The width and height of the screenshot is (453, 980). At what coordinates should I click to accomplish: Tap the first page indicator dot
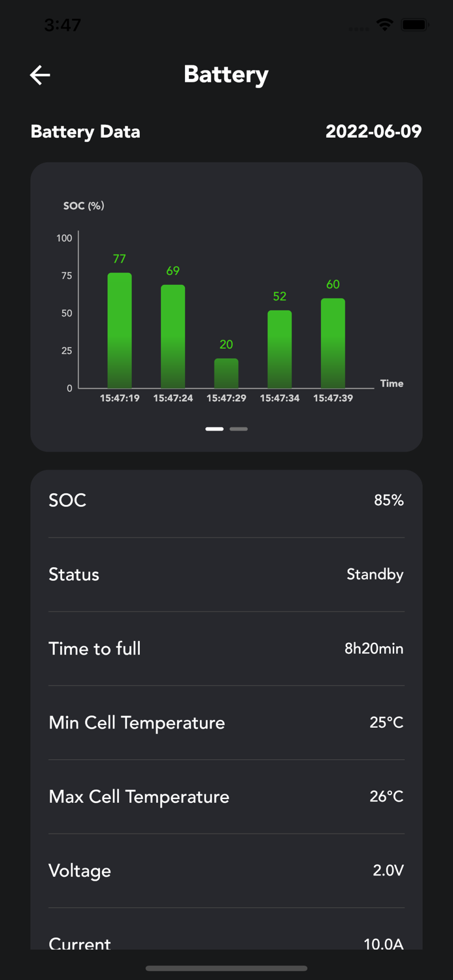tap(214, 429)
